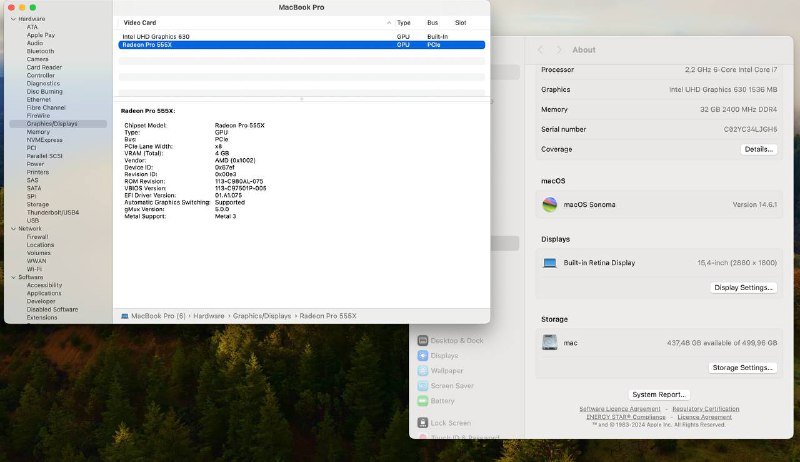Image resolution: width=800 pixels, height=462 pixels.
Task: Click the macOS Sonoma logo icon
Action: [549, 204]
